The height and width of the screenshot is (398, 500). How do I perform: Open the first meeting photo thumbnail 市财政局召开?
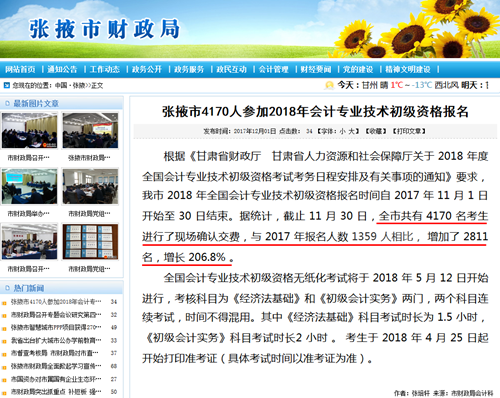(29, 130)
